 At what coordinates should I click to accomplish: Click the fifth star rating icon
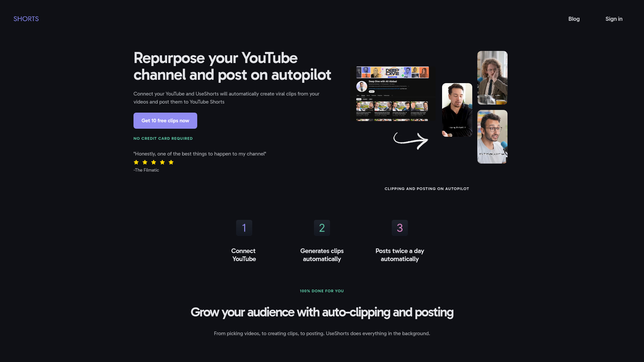171,162
